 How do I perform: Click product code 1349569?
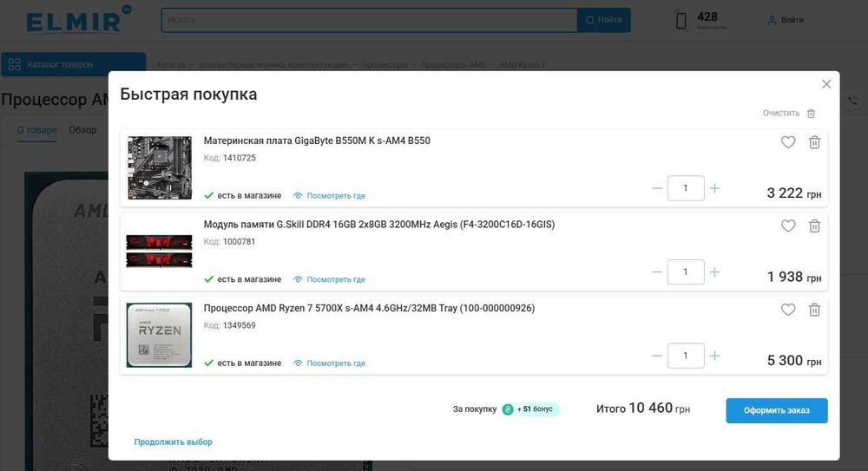coord(240,325)
